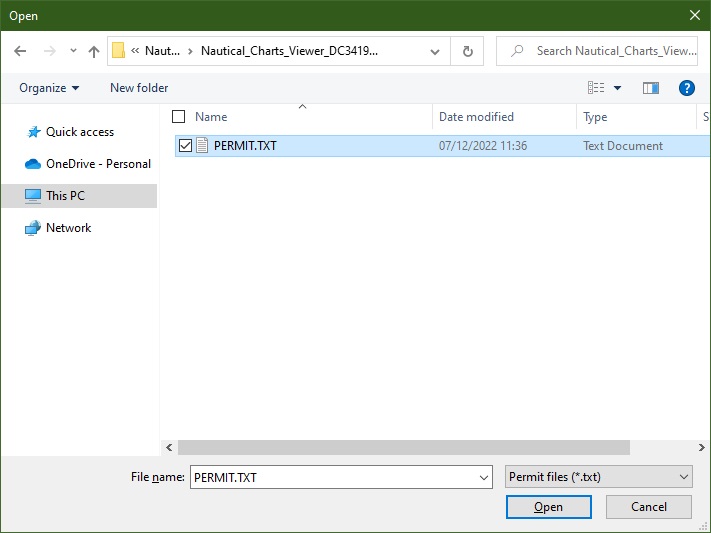Expand hidden path chevron in address bar
Image resolution: width=711 pixels, height=533 pixels.
(x=135, y=51)
